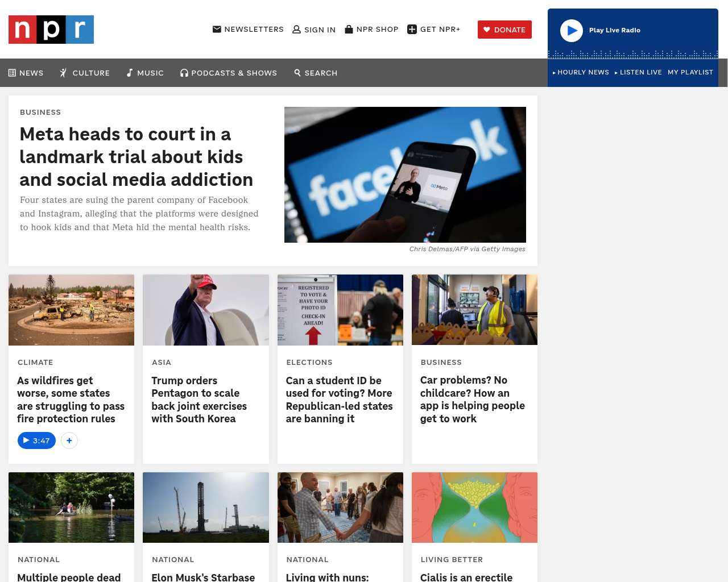This screenshot has width=728, height=582.
Task: Open the Living with nuns headline
Action: [327, 577]
